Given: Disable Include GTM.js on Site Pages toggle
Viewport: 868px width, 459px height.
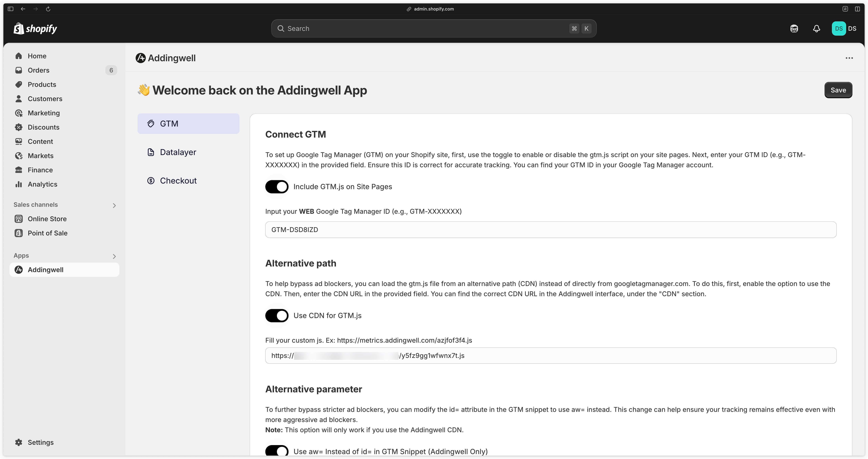Looking at the screenshot, I should [277, 186].
